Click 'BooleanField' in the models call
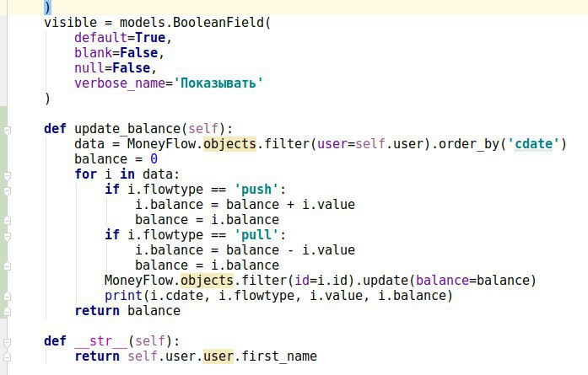 click(x=218, y=23)
